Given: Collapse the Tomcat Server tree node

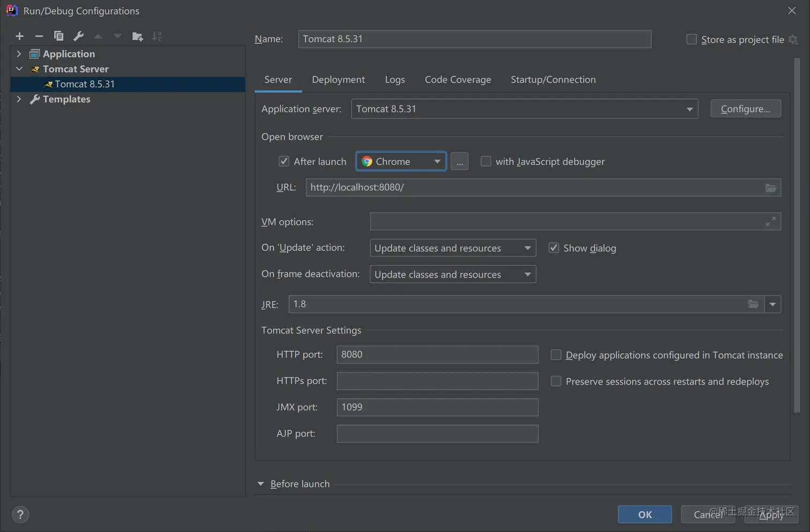Looking at the screenshot, I should pos(19,69).
